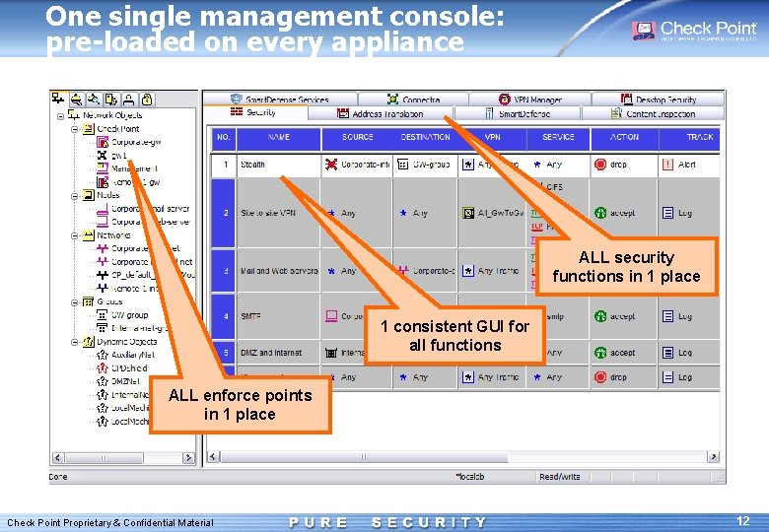Viewport: 769px width, 532px height.
Task: Click the drop action icon in the Stealth rule
Action: (x=600, y=165)
